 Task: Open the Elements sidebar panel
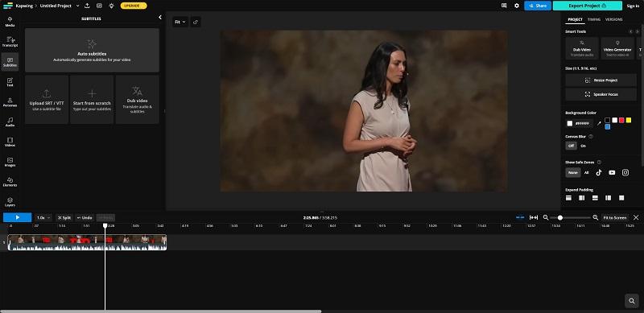click(x=10, y=182)
